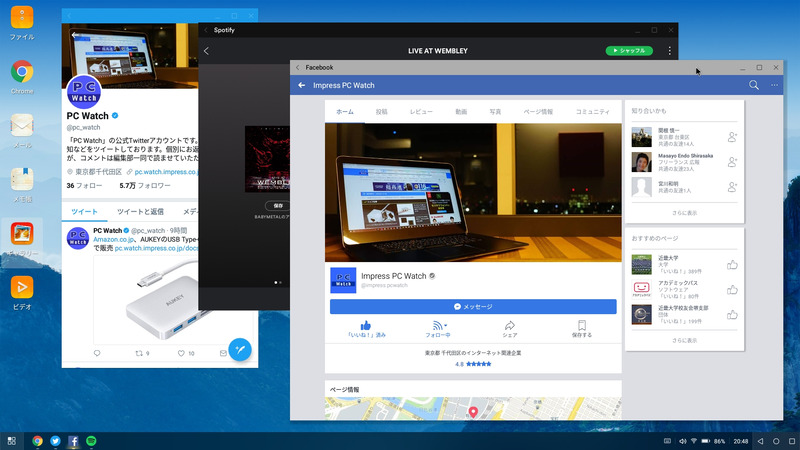Select the 投稿 tab on Facebook page

coord(382,112)
